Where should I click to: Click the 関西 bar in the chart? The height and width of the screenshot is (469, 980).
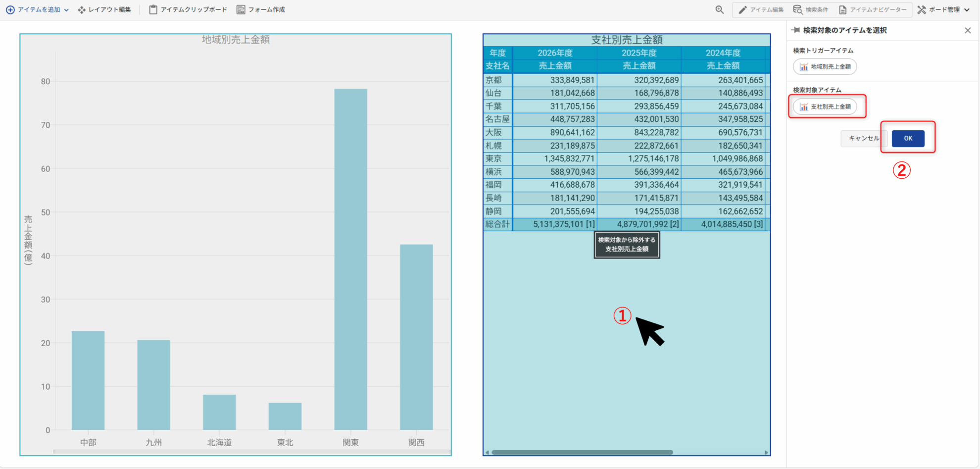click(416, 337)
